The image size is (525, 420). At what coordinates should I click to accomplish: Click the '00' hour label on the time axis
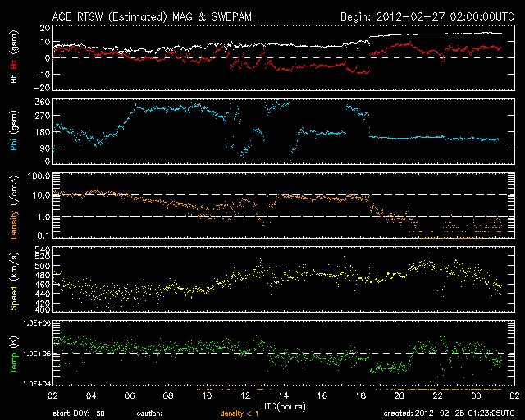pos(476,395)
